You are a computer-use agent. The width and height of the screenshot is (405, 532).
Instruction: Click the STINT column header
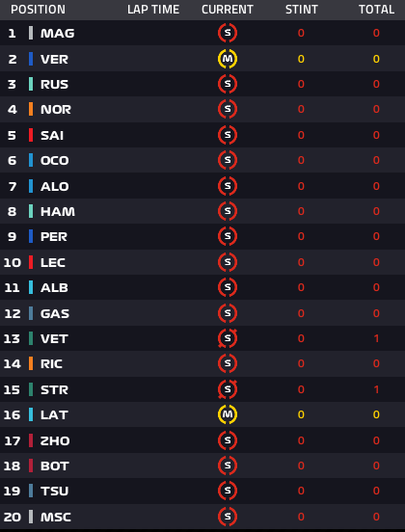coord(302,10)
